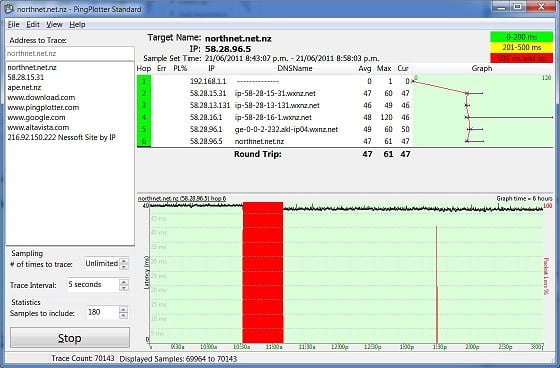Click the Stop button
560x368 pixels.
70,338
